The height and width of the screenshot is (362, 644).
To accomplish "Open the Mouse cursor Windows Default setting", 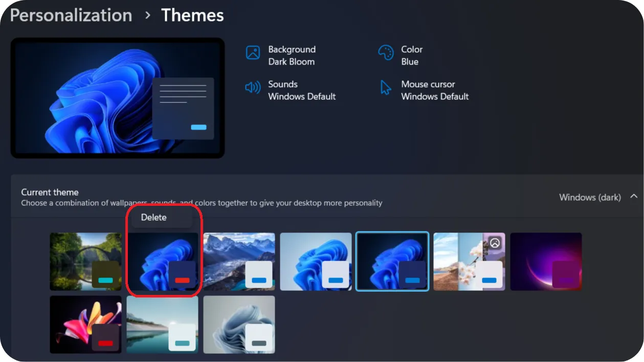I will [424, 90].
